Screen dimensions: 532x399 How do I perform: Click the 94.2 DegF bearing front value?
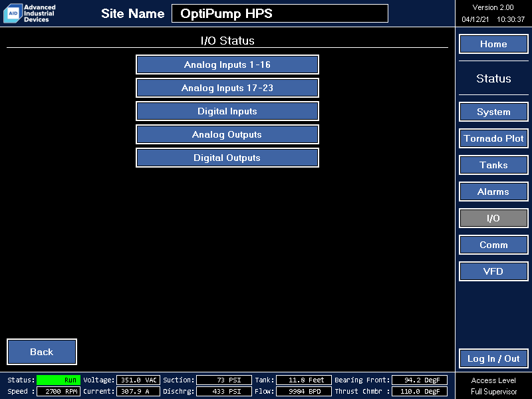pyautogui.click(x=420, y=380)
